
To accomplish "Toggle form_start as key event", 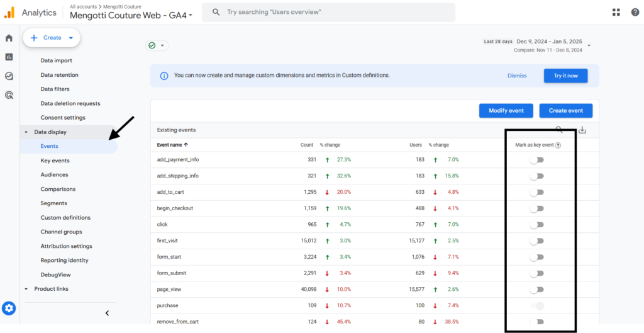I will click(x=536, y=257).
